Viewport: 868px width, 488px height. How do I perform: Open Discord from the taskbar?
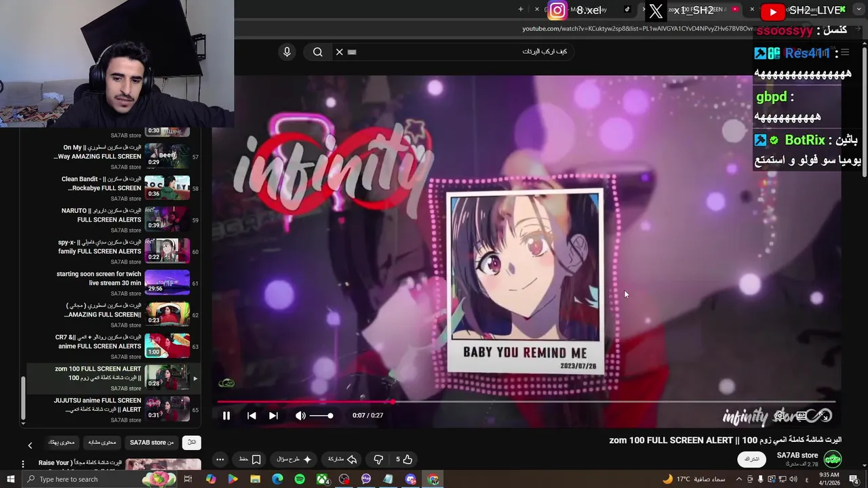tap(411, 479)
